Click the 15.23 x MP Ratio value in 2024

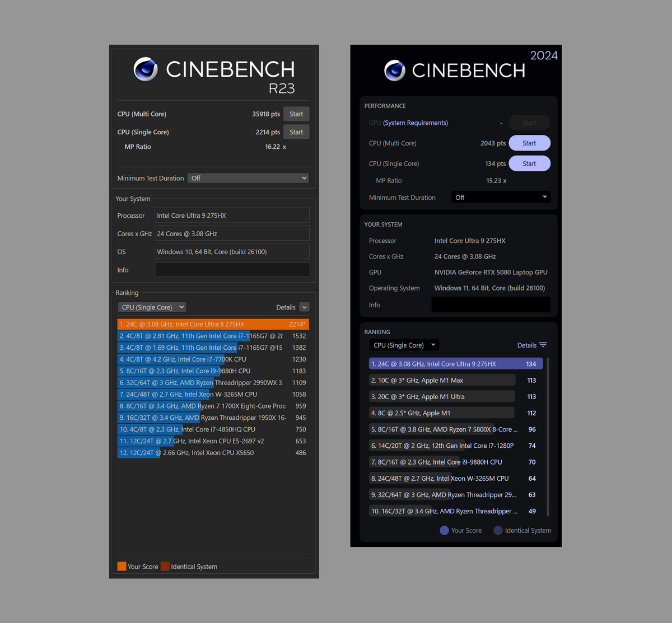(496, 181)
